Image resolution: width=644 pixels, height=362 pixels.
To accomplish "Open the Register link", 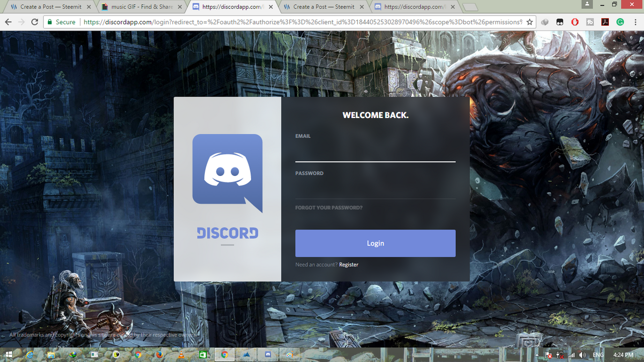I will click(349, 264).
